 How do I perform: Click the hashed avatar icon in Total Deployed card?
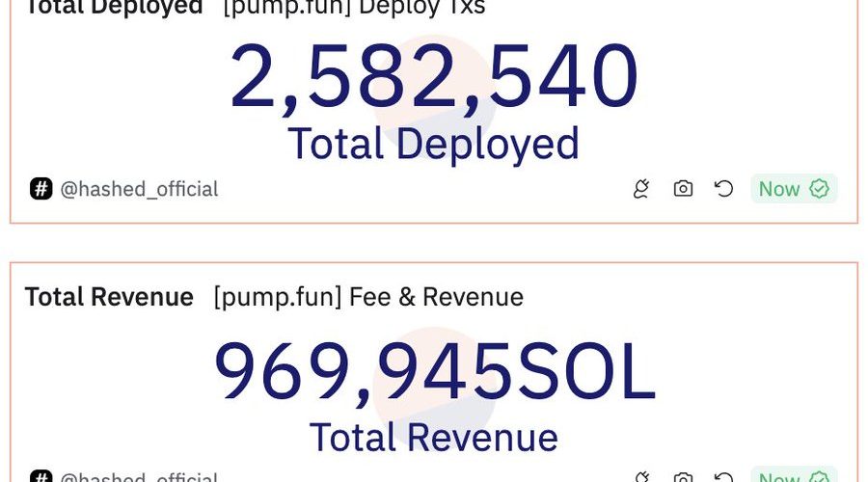point(41,189)
